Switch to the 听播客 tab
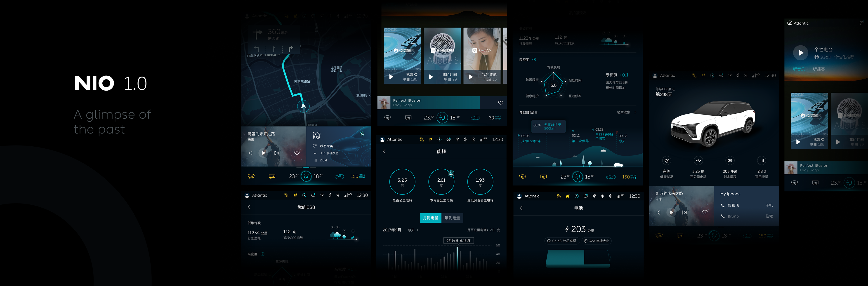 tap(819, 69)
